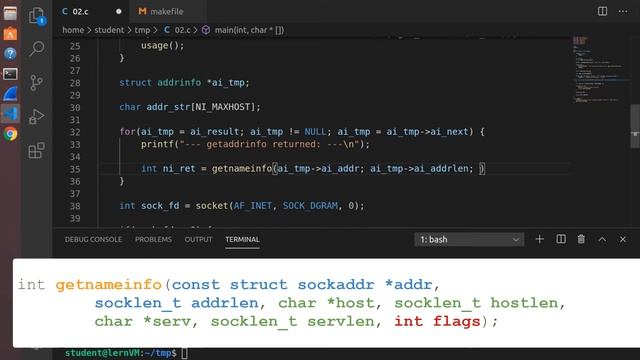Split the terminal panel
Viewport: 640px width, 360px height.
[561, 239]
